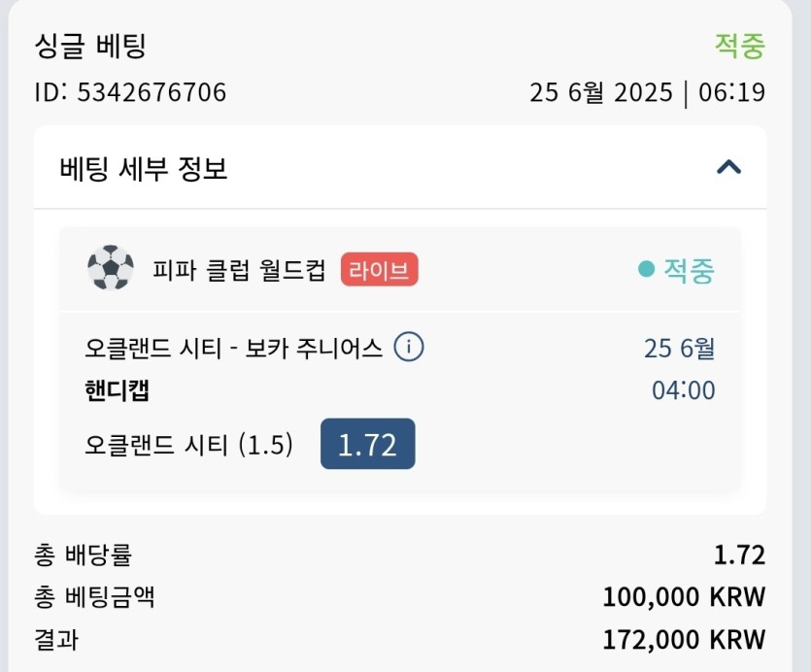
Task: Click the teal 적중 label in match row
Action: (x=689, y=270)
